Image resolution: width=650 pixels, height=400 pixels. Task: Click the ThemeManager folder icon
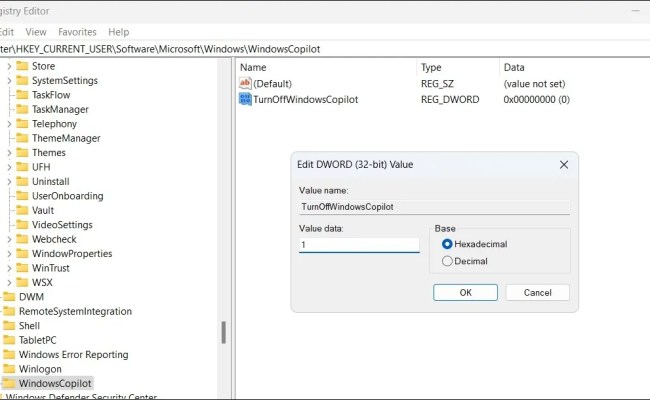[x=22, y=138]
